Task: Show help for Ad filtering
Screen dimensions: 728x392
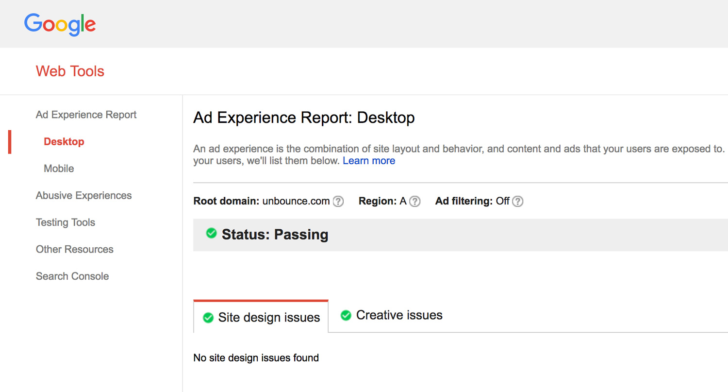Action: (518, 201)
